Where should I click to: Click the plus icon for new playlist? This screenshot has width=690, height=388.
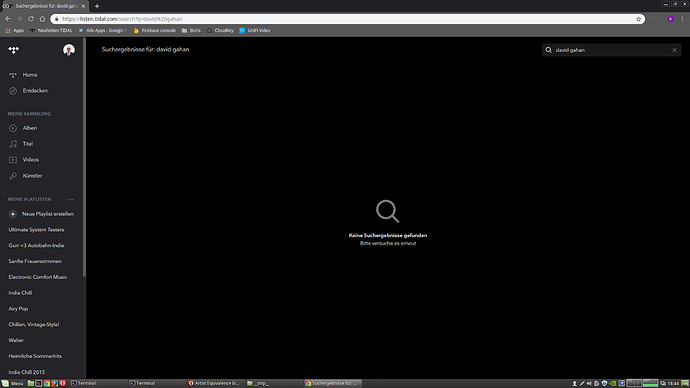[13, 214]
